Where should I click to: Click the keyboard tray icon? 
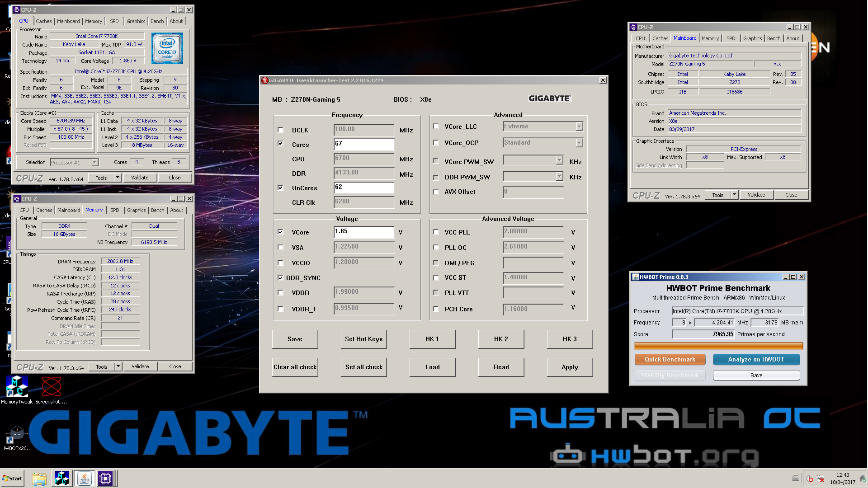[796, 479]
